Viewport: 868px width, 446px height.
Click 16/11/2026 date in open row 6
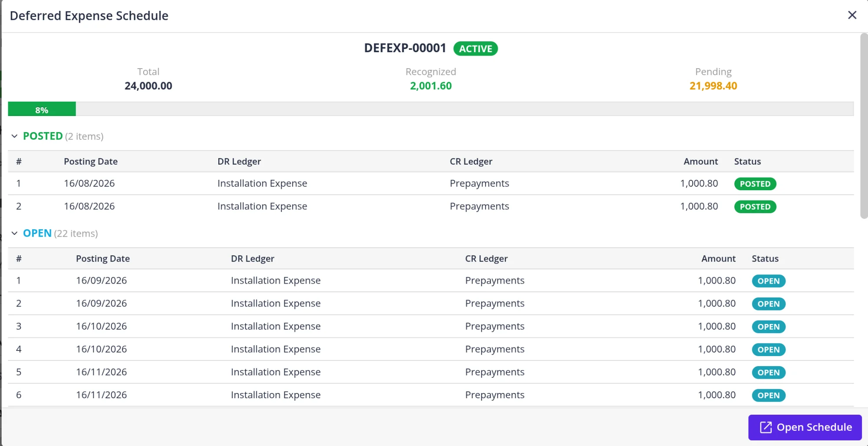point(102,395)
